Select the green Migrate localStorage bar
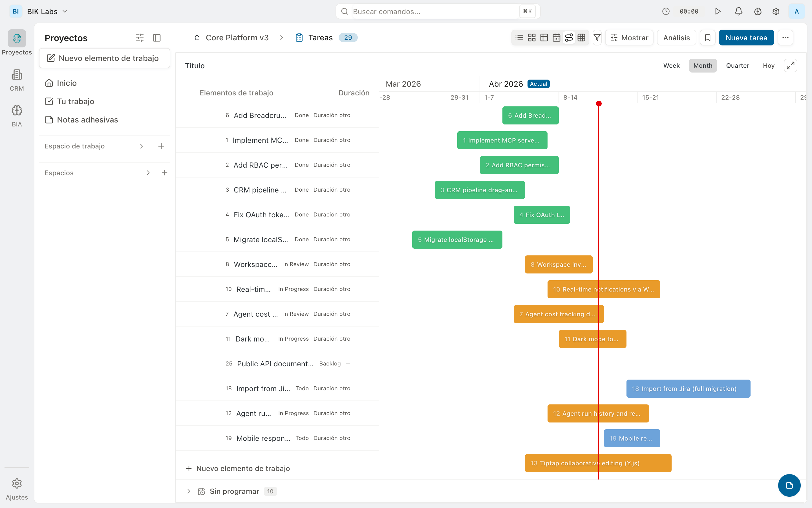 [x=457, y=240]
